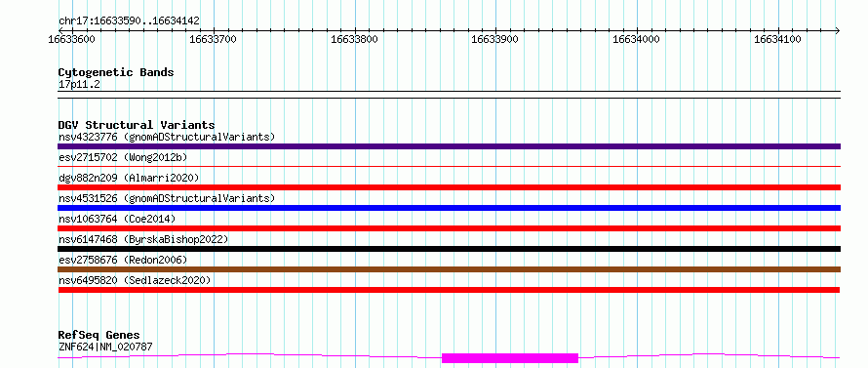
Task: Click ruler tick label 16633800
Action: pos(354,39)
